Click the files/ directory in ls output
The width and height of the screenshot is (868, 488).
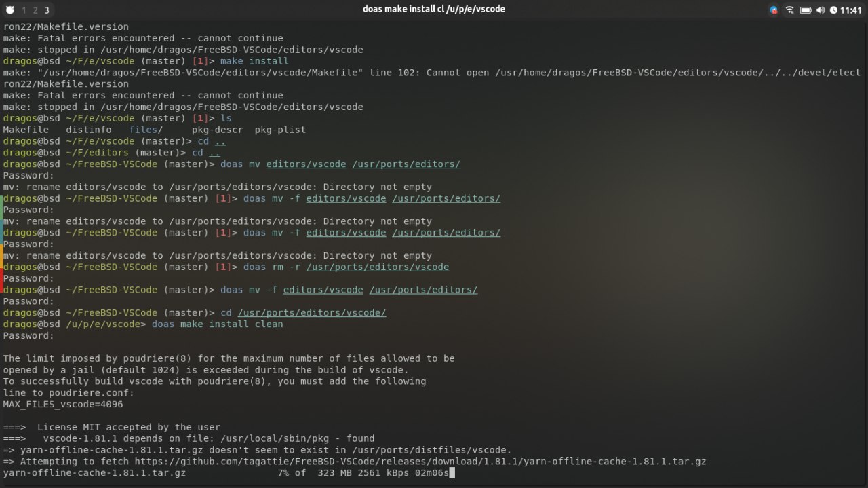pyautogui.click(x=146, y=130)
